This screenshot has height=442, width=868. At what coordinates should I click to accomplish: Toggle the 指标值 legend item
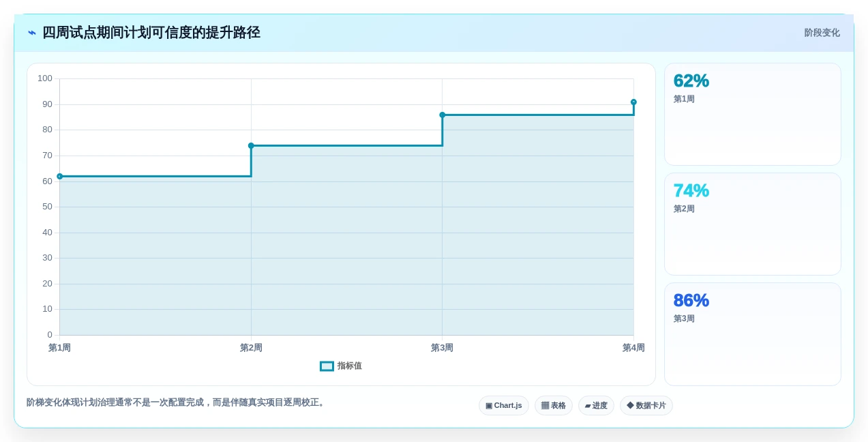pos(341,366)
